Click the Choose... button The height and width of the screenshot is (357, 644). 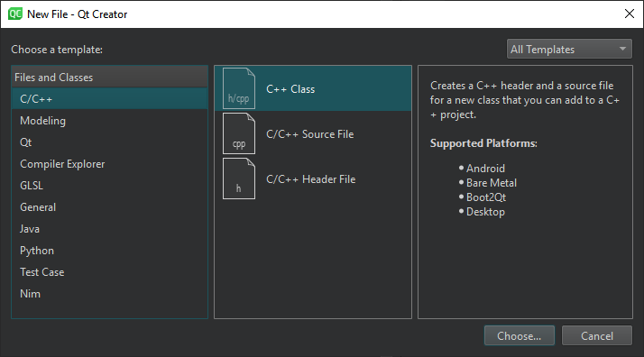pos(520,335)
